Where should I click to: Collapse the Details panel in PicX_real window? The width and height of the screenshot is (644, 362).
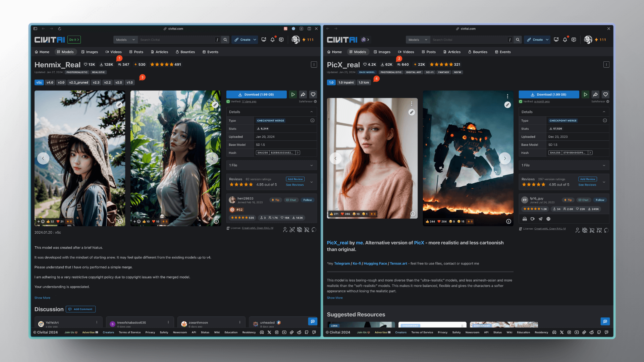[x=604, y=112]
